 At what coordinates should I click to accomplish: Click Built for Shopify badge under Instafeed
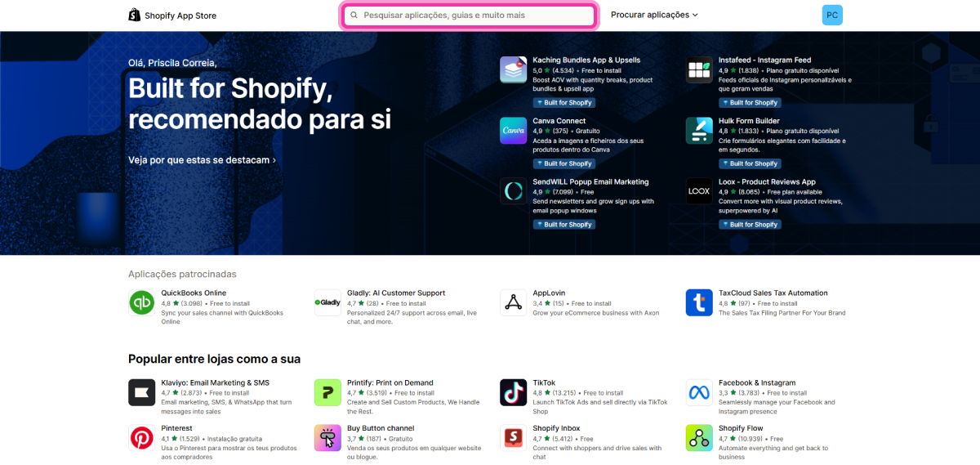(x=750, y=103)
